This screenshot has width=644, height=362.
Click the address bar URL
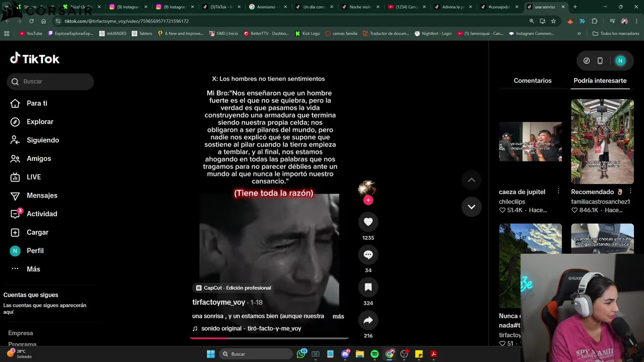tap(126, 21)
